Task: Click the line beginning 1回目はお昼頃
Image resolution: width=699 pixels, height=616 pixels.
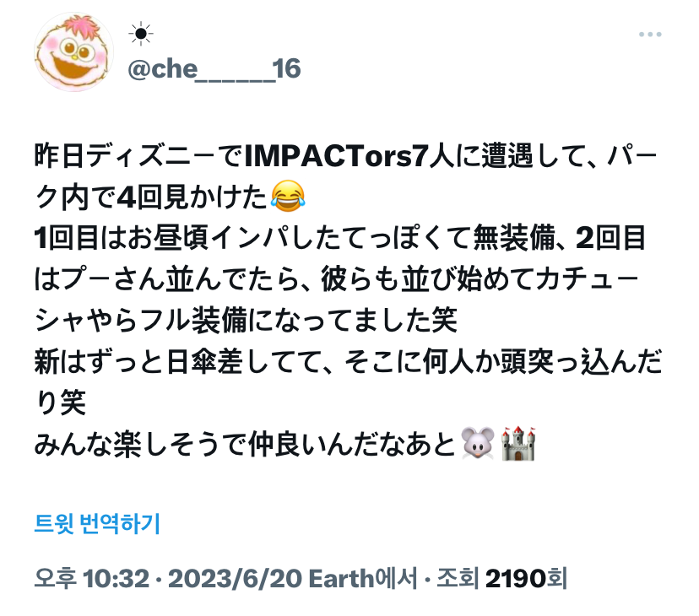Action: (340, 238)
